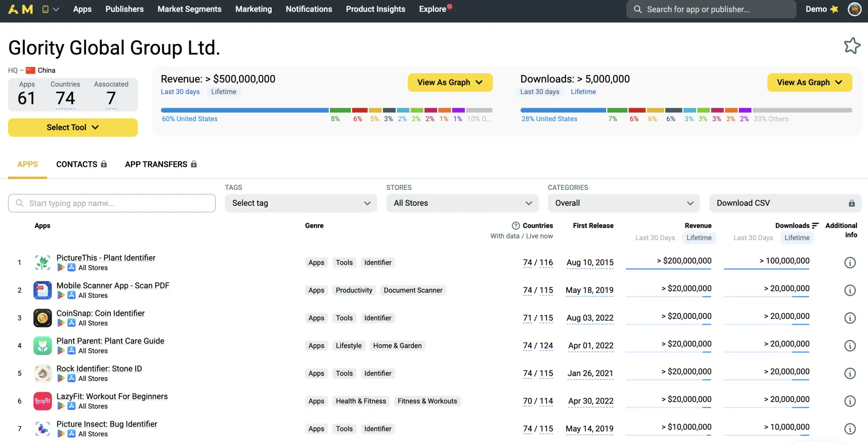This screenshot has height=445, width=868.
Task: Show additional info for PictureThis row
Action: pyautogui.click(x=850, y=263)
